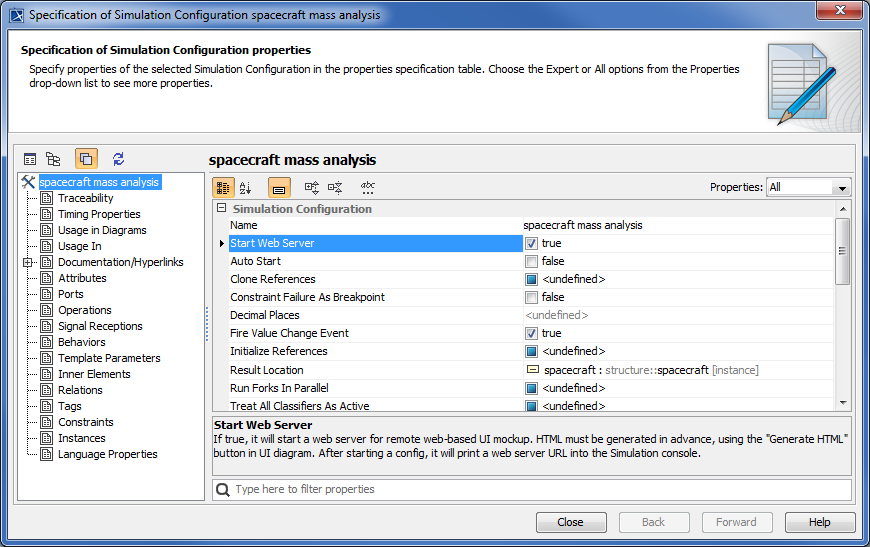870x547 pixels.
Task: Check Constraint Failure As Breakpoint box
Action: coord(532,297)
